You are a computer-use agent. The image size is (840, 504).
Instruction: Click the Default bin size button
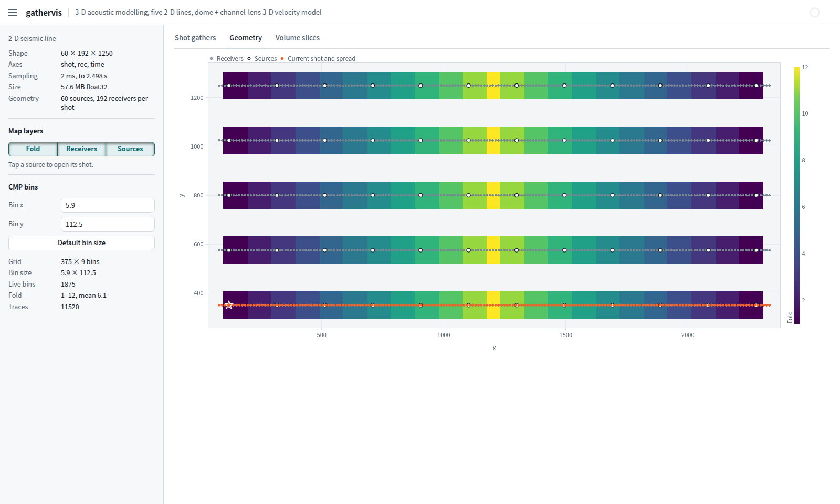[81, 243]
